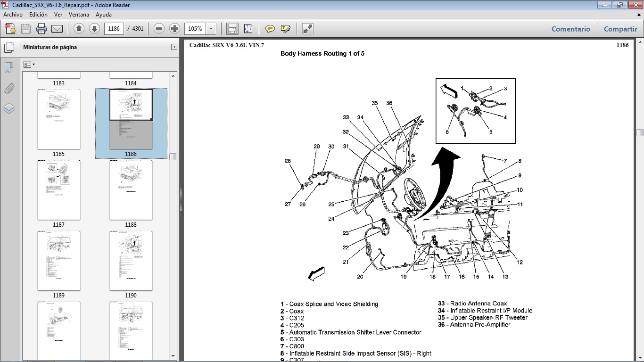Open the Edición menu
Screen dimensions: 644x362
pyautogui.click(x=38, y=15)
